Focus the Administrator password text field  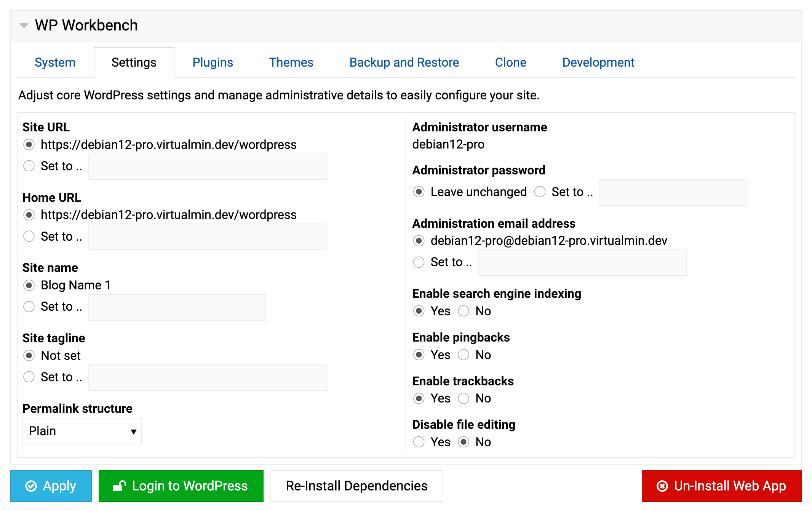click(x=673, y=193)
